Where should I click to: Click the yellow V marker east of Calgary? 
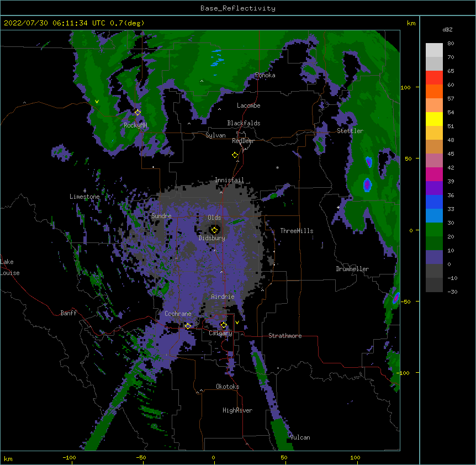[237, 323]
